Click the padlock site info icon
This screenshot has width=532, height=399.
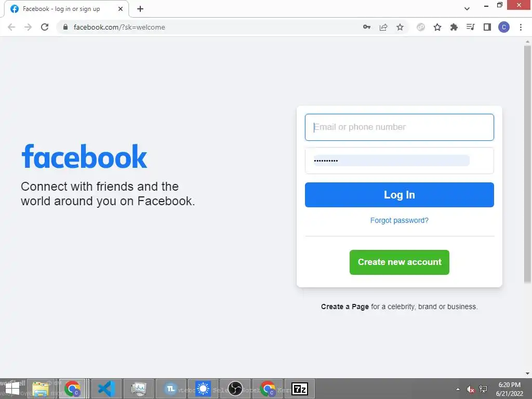[x=65, y=27]
